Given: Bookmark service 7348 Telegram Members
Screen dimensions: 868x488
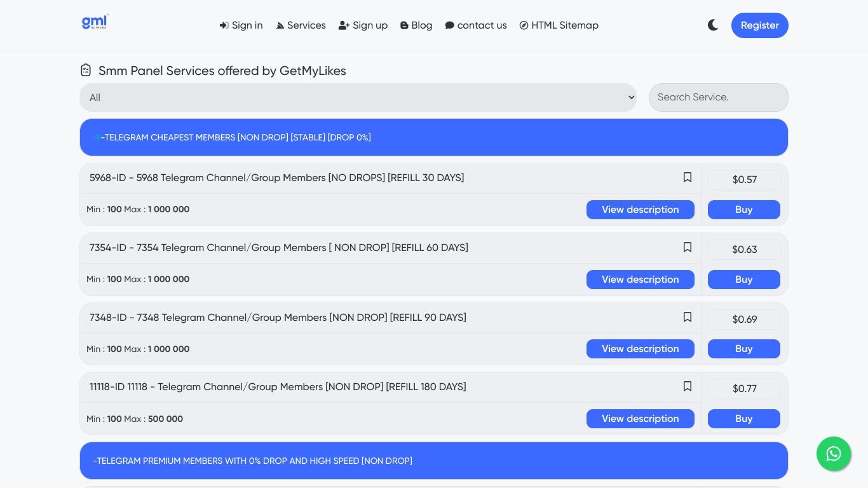Looking at the screenshot, I should [x=687, y=317].
